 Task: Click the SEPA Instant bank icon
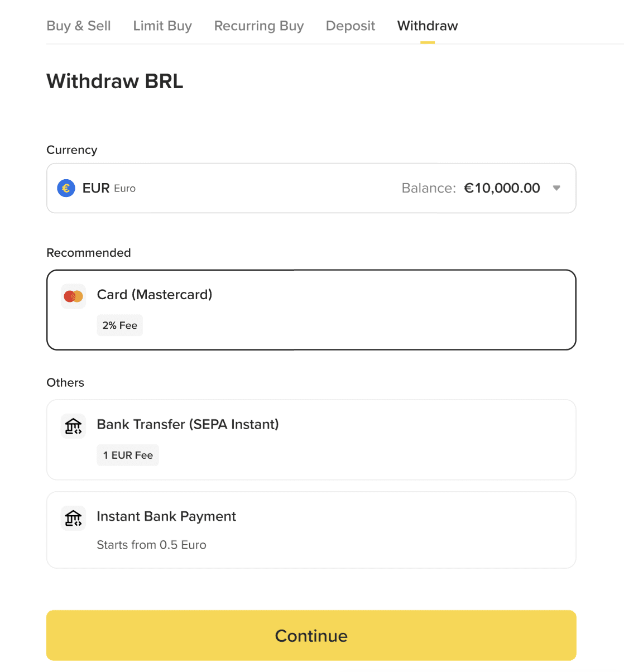click(73, 426)
